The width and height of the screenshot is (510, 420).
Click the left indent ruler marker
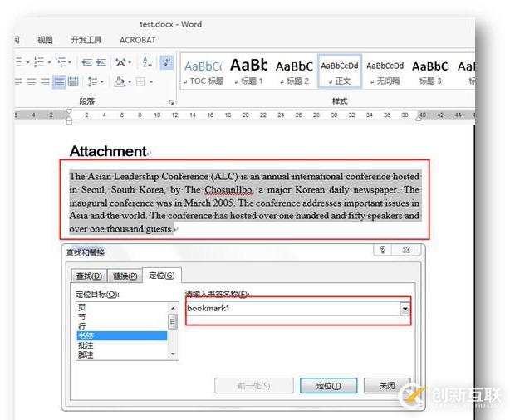click(69, 121)
